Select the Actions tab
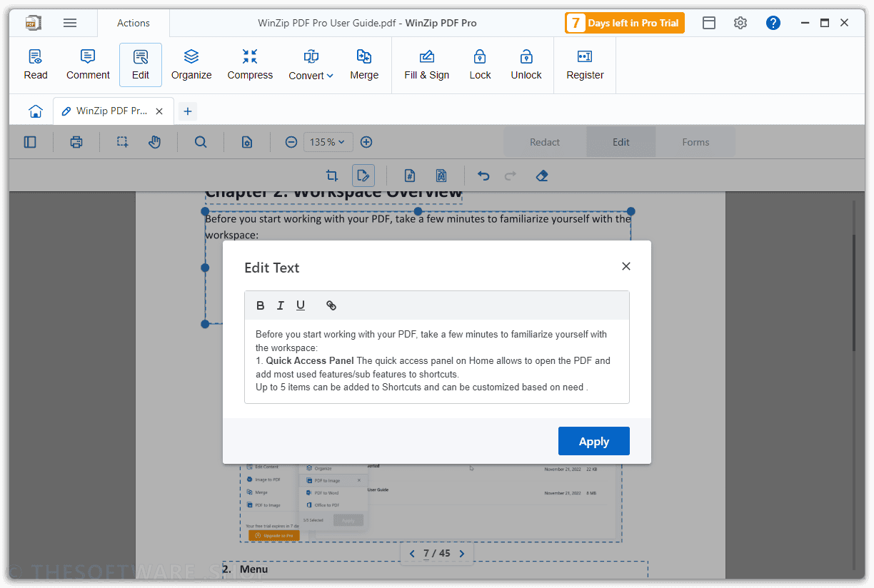The image size is (874, 588). tap(134, 23)
